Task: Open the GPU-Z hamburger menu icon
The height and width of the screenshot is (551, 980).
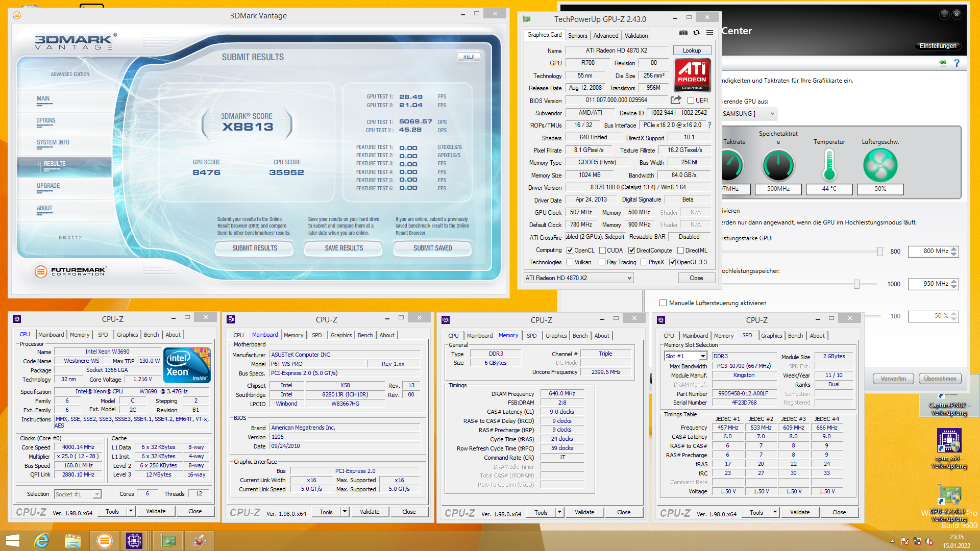Action: click(709, 33)
